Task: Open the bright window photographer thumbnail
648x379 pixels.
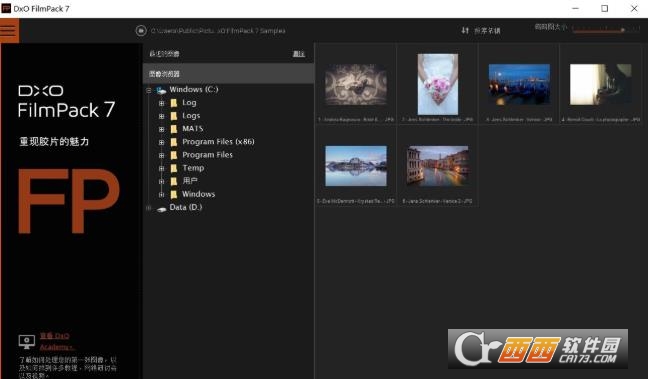Action: pos(600,84)
